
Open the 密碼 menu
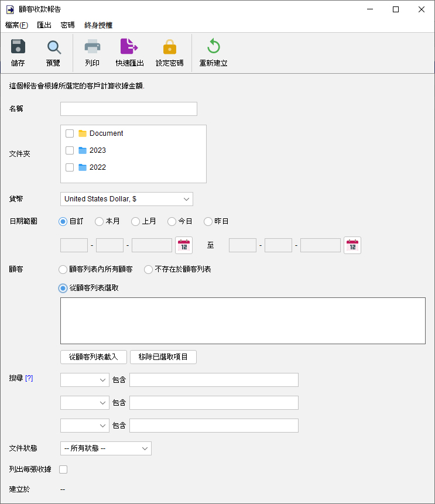[x=67, y=25]
